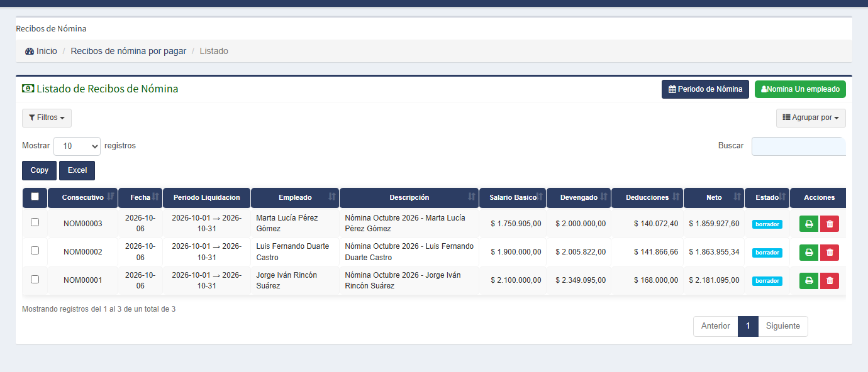Expand the Agrupar por dropdown
The width and height of the screenshot is (868, 372).
(x=811, y=118)
